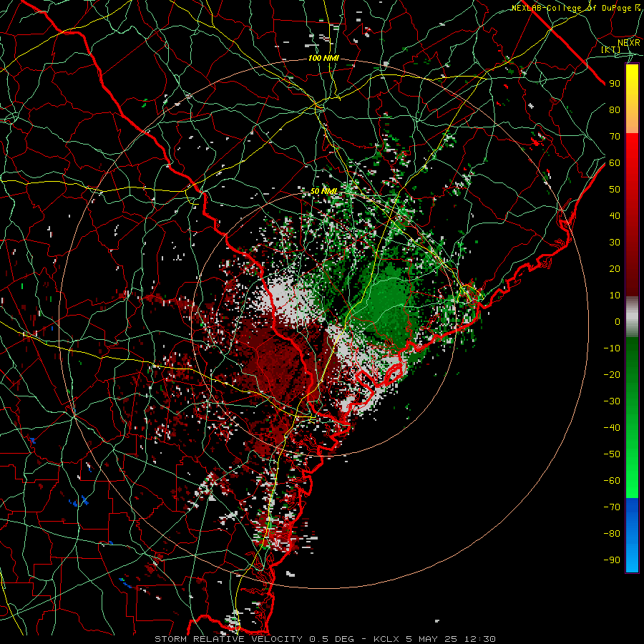Image resolution: width=644 pixels, height=644 pixels.
Task: Select the "-80" scale label
Action: [612, 534]
